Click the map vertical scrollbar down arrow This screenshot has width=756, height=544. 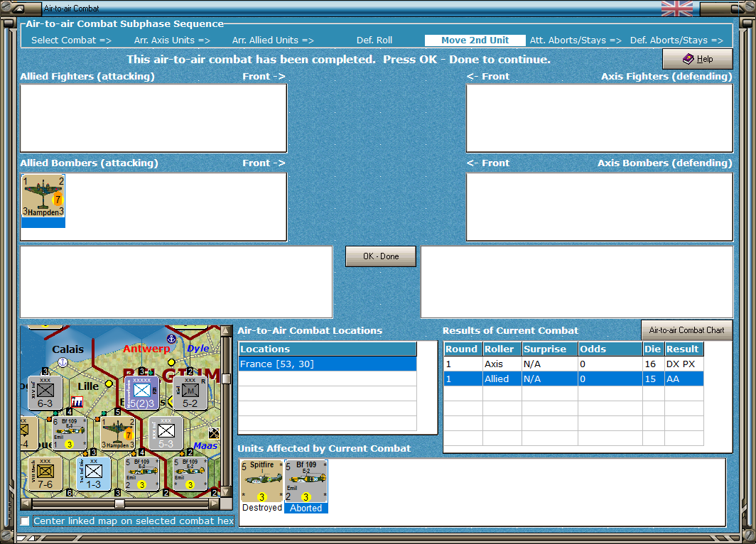click(x=225, y=492)
